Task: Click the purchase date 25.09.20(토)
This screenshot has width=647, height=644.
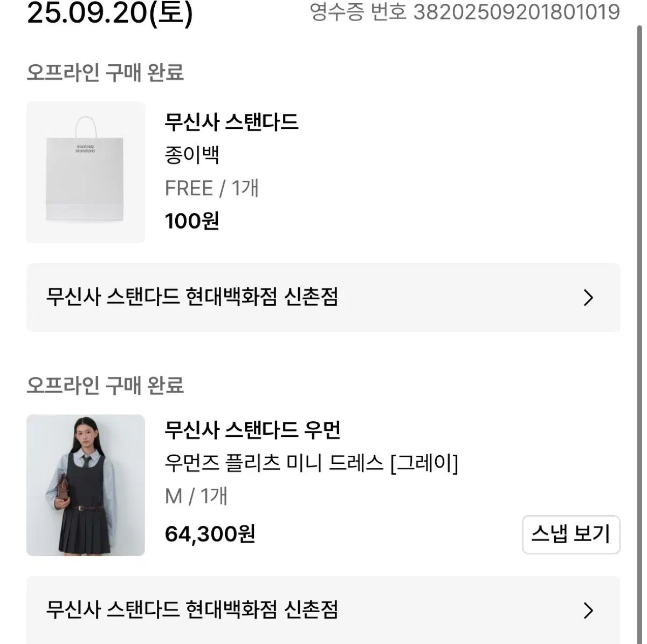Action: [109, 13]
